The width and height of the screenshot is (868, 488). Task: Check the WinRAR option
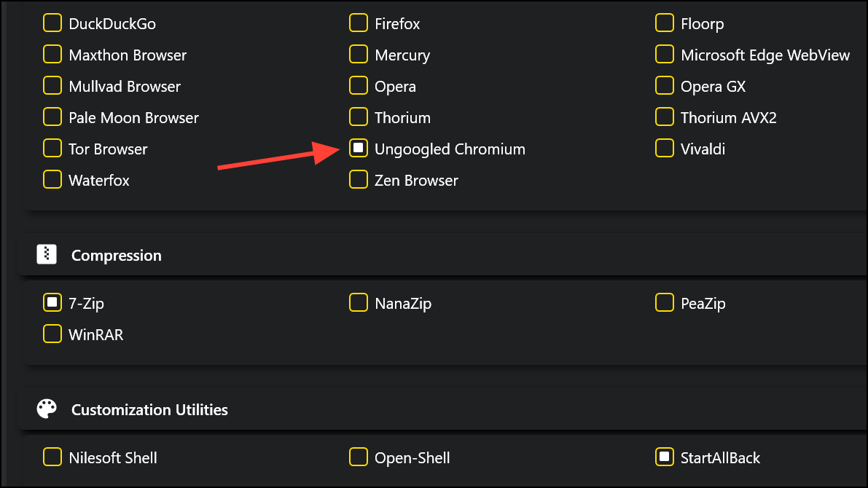[x=52, y=334]
